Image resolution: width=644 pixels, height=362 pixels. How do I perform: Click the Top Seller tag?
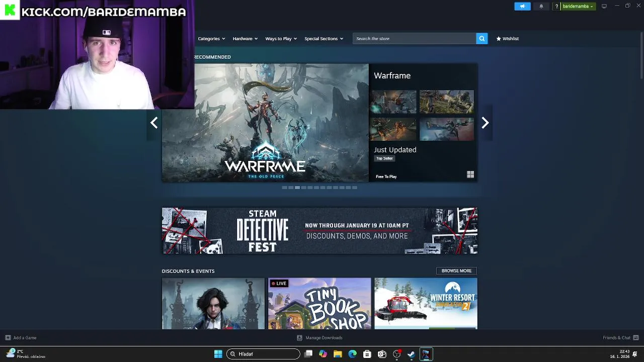click(384, 158)
